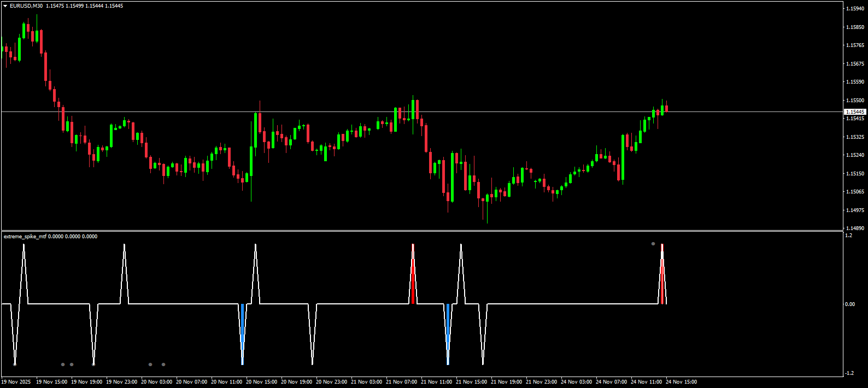Open the chart menu triangle beside EURUSD,M30

[5, 6]
